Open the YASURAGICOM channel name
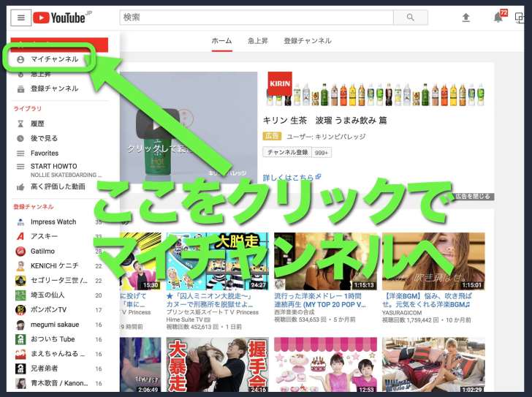Screen dimensions: 532x397 coord(402,312)
